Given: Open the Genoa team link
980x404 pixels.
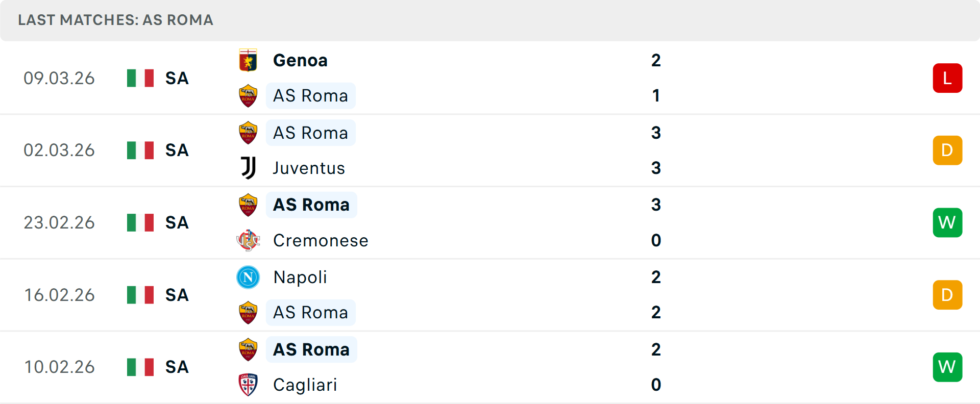Looking at the screenshot, I should pos(300,61).
